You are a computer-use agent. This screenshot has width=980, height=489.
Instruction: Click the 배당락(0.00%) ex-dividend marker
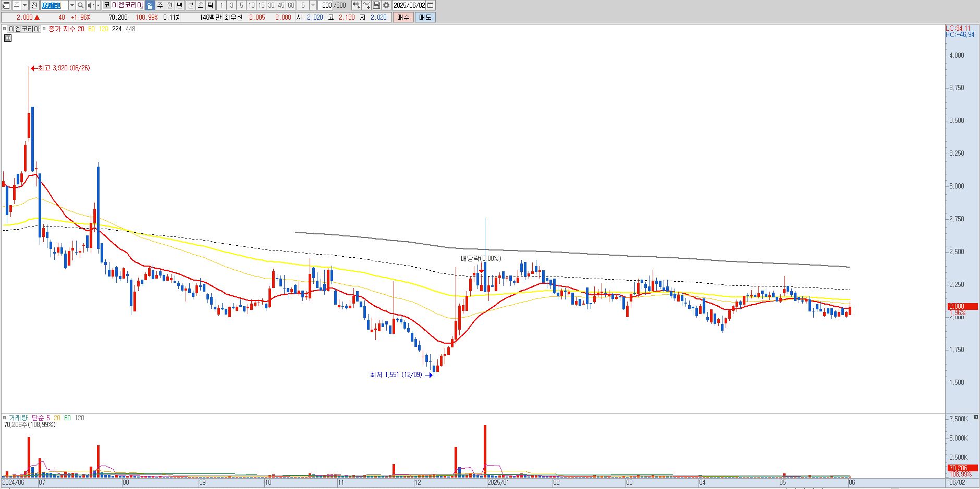click(481, 258)
